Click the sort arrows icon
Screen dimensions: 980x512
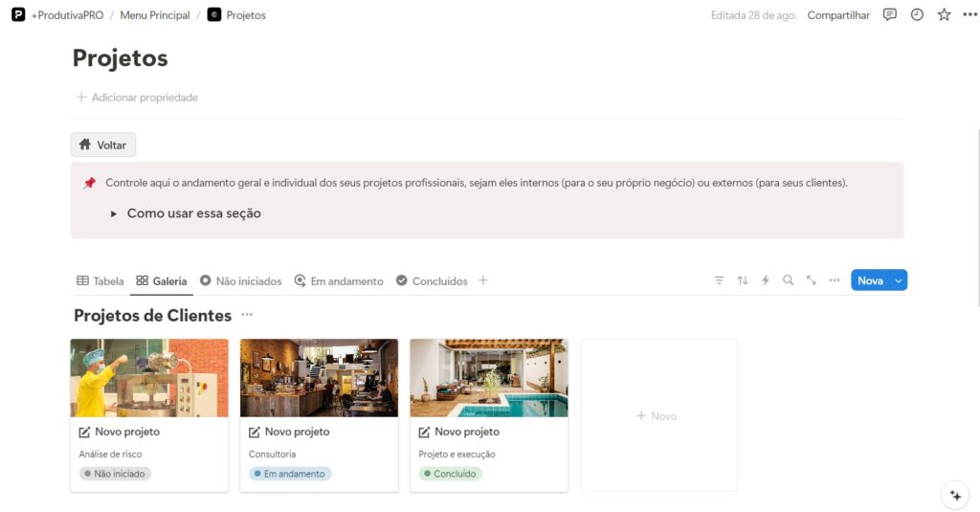pyautogui.click(x=743, y=280)
